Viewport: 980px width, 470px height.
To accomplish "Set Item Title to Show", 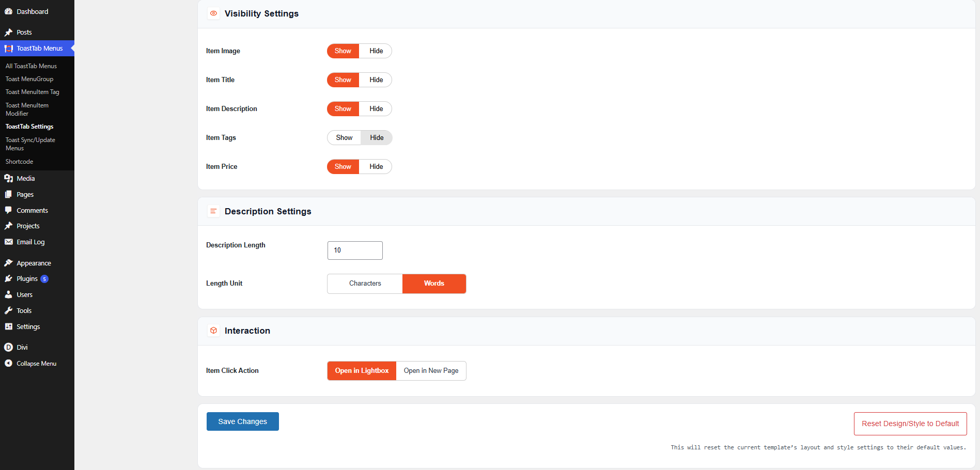I will pos(343,80).
